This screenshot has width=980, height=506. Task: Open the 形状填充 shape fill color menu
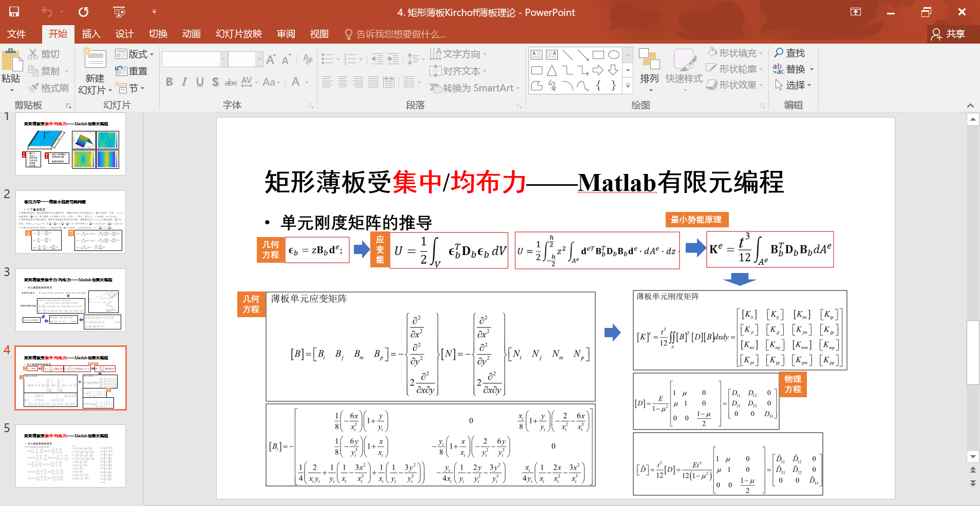tap(735, 53)
